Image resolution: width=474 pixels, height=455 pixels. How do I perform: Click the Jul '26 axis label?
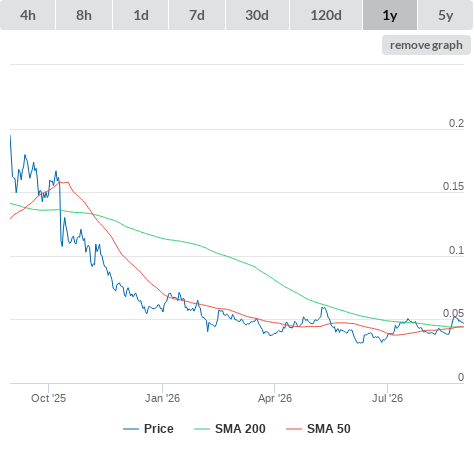[387, 398]
